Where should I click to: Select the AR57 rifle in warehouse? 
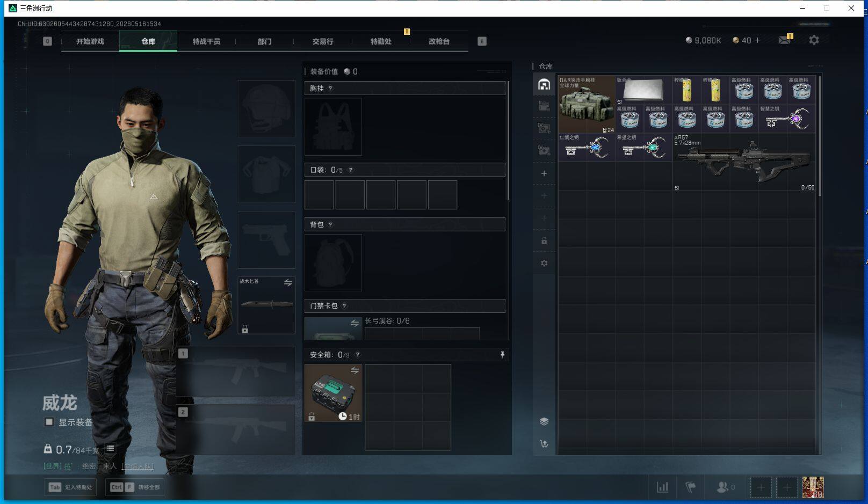(x=744, y=162)
